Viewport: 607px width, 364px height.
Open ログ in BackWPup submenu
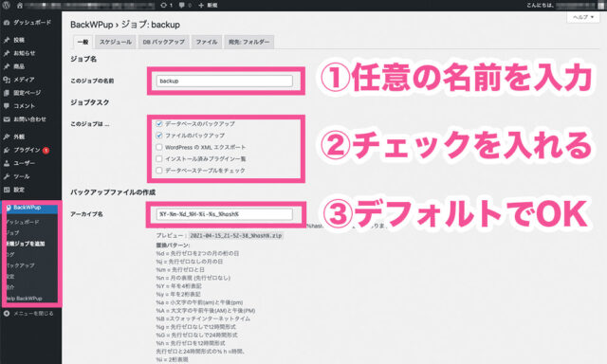10,255
